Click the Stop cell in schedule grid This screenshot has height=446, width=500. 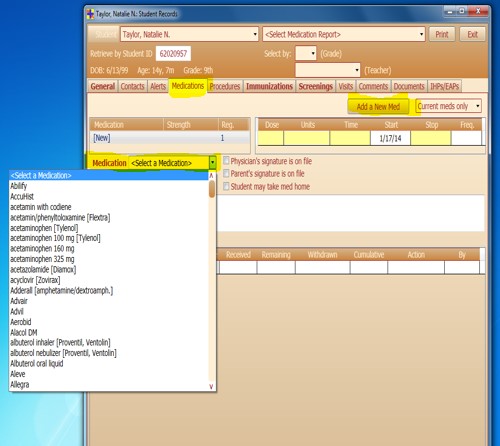click(x=431, y=138)
